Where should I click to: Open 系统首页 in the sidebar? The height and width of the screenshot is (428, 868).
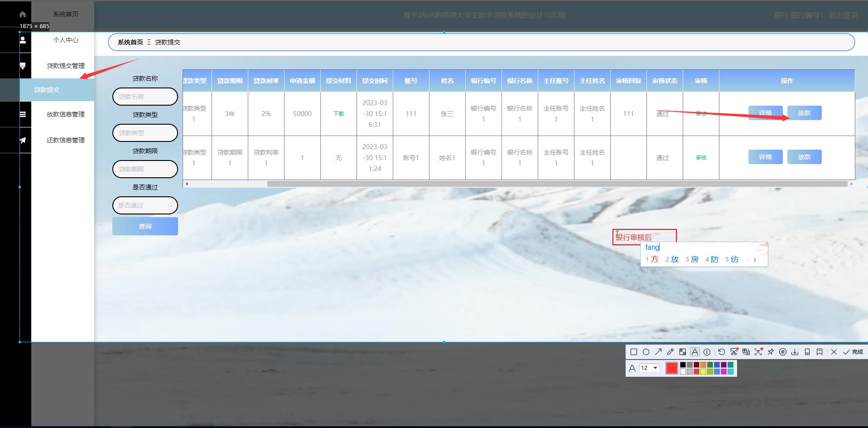[x=66, y=15]
